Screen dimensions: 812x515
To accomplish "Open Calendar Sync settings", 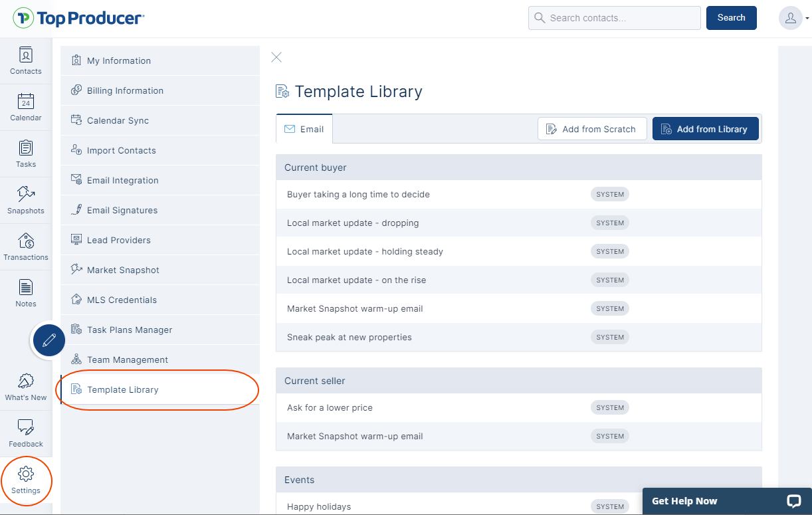I will point(160,120).
